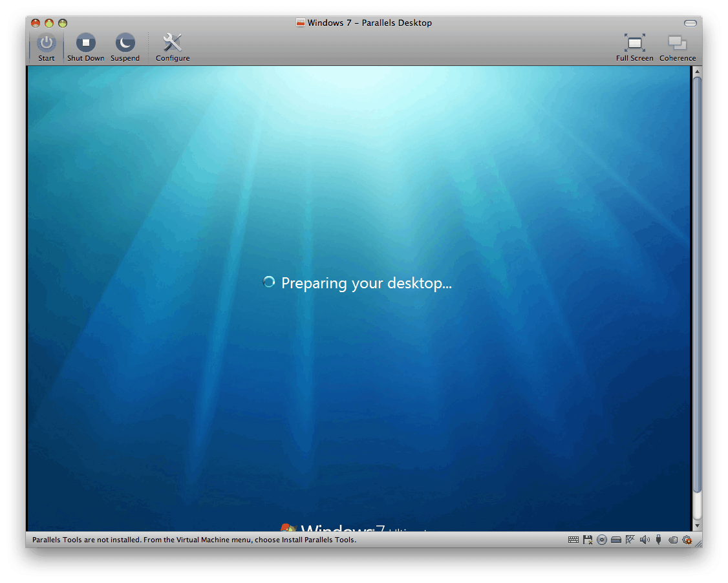Open Configure with the wrench icon
The height and width of the screenshot is (583, 728).
coord(173,47)
